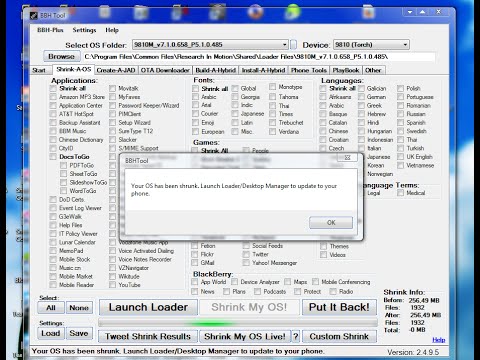Open the Help menu

(112, 30)
